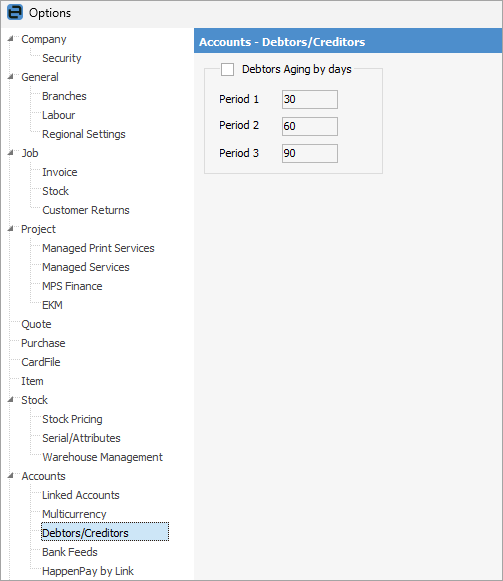Open Bank Feeds settings
The height and width of the screenshot is (581, 503).
point(70,552)
